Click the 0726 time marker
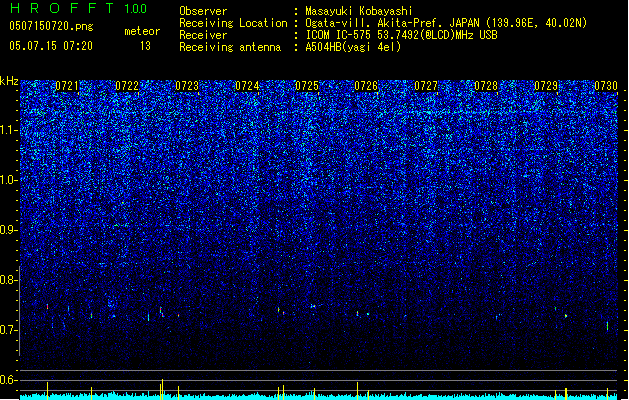This screenshot has height=400, width=629. click(366, 86)
